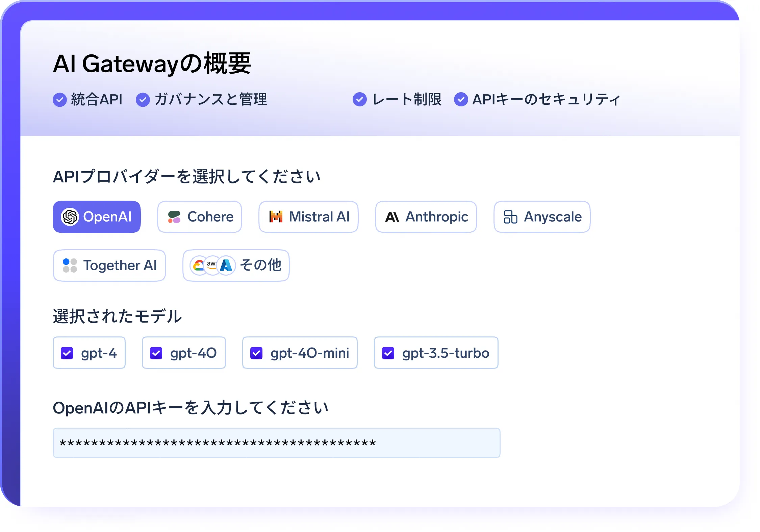Click the レート制限 feature label
Screen dimensions: 760x532
click(x=406, y=99)
